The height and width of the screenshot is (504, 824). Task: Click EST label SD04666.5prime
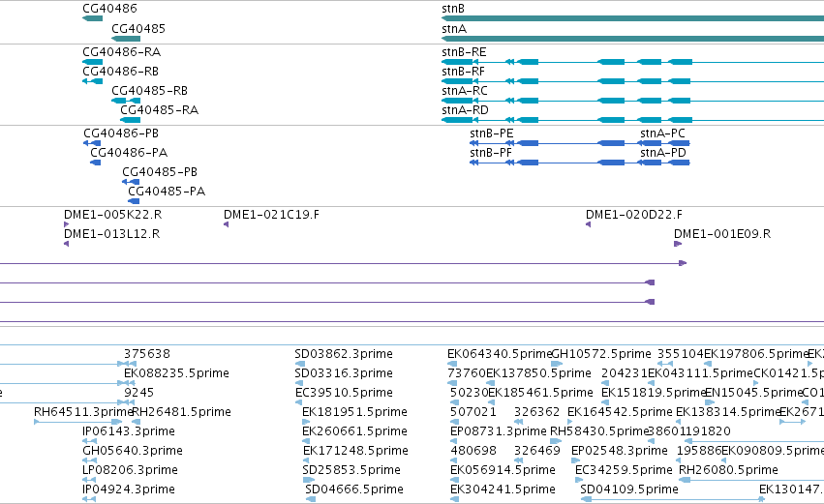click(x=354, y=489)
